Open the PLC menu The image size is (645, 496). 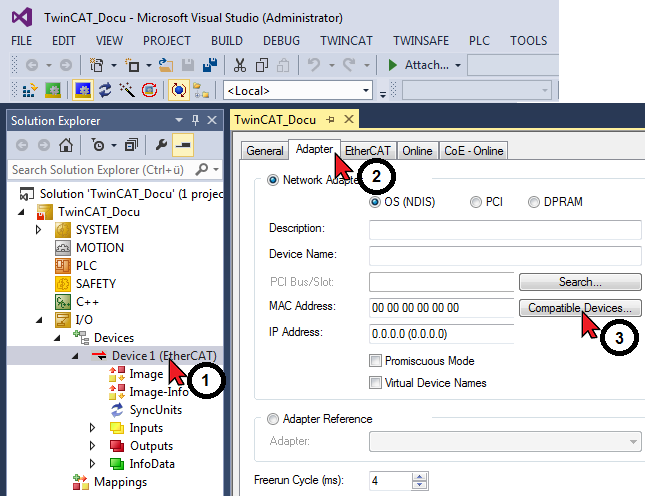click(479, 41)
